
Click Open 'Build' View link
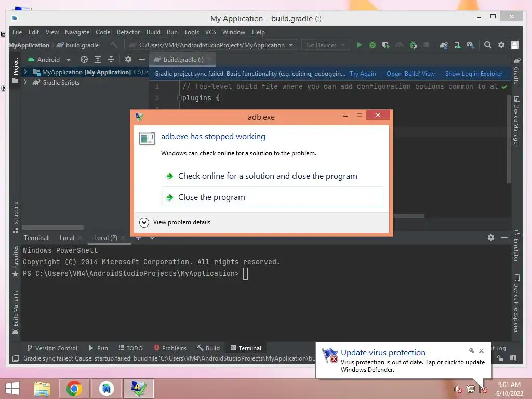pos(410,74)
